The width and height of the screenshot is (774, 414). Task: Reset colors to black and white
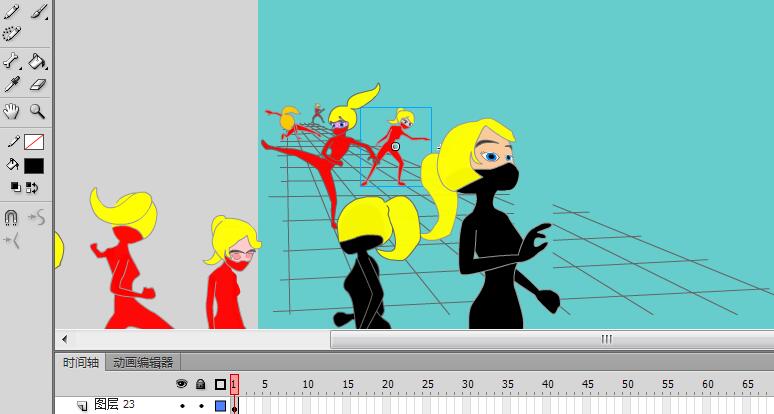16,188
